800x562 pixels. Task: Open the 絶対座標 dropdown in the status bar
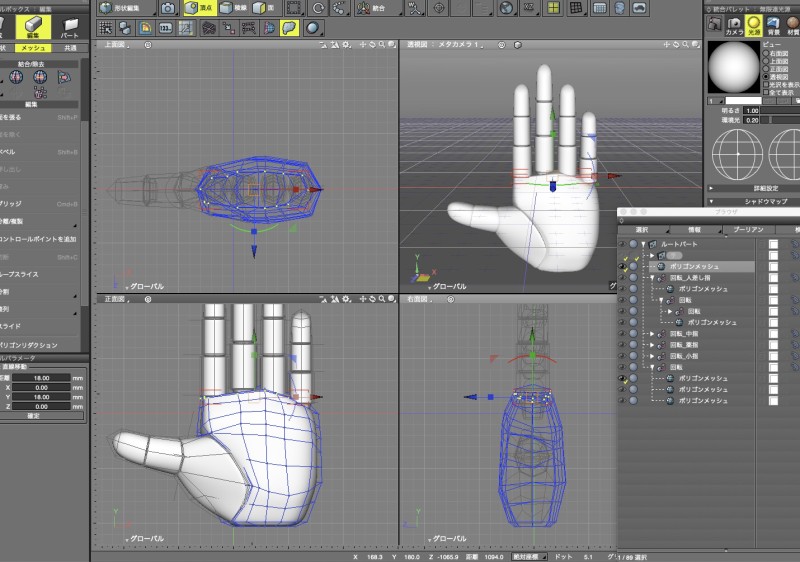(x=530, y=557)
